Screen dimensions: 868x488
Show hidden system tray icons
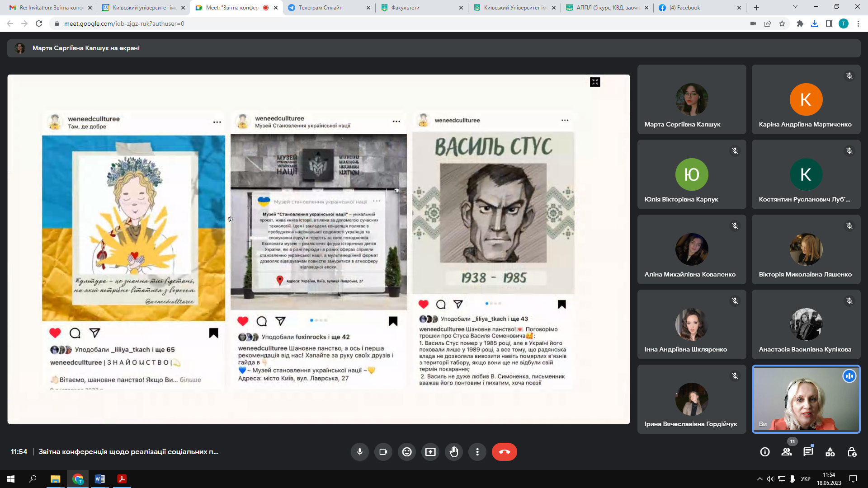coord(759,479)
